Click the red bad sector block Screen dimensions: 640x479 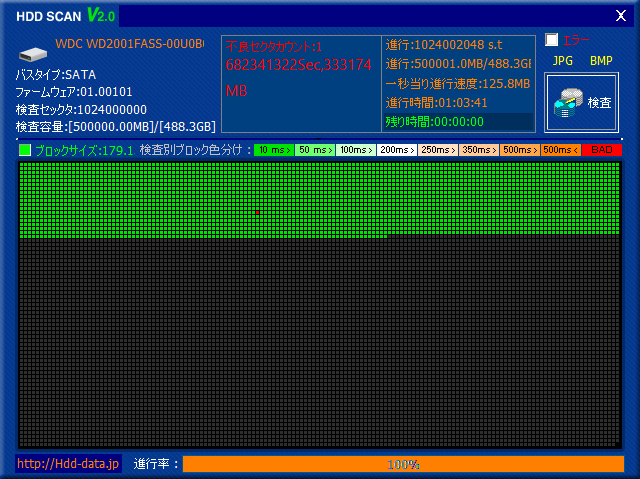tap(258, 213)
